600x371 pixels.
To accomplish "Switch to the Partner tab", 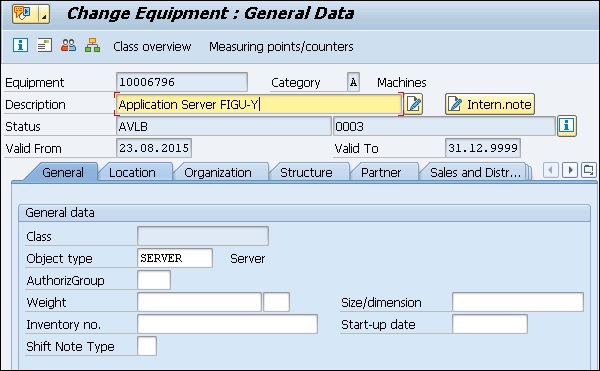I will pyautogui.click(x=381, y=172).
